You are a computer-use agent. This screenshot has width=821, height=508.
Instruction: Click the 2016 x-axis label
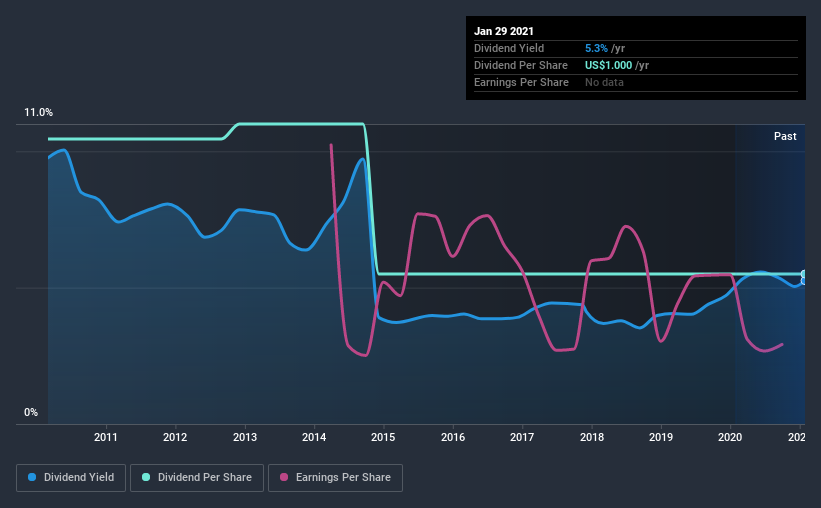(453, 437)
